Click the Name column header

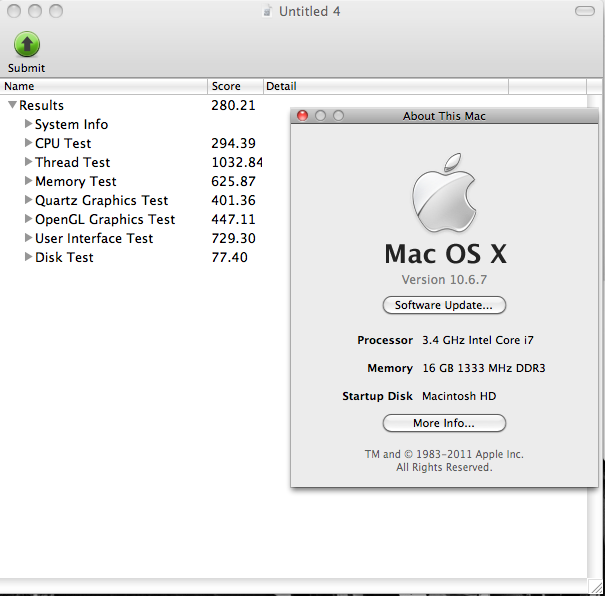point(104,86)
